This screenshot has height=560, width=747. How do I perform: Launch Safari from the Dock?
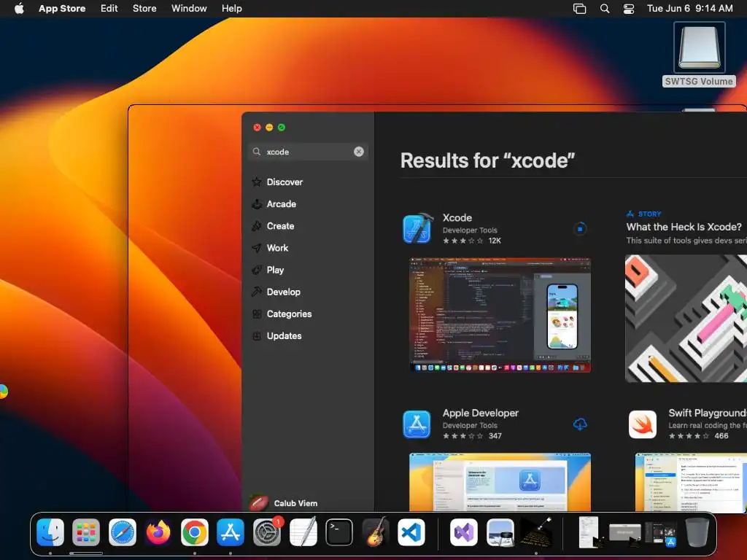click(122, 532)
